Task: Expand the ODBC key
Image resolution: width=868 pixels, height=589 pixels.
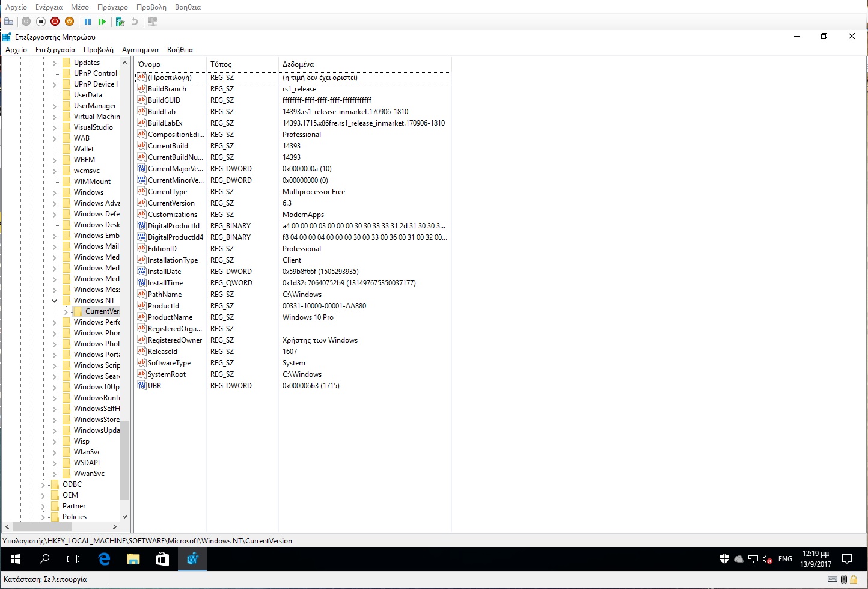Action: click(x=43, y=484)
